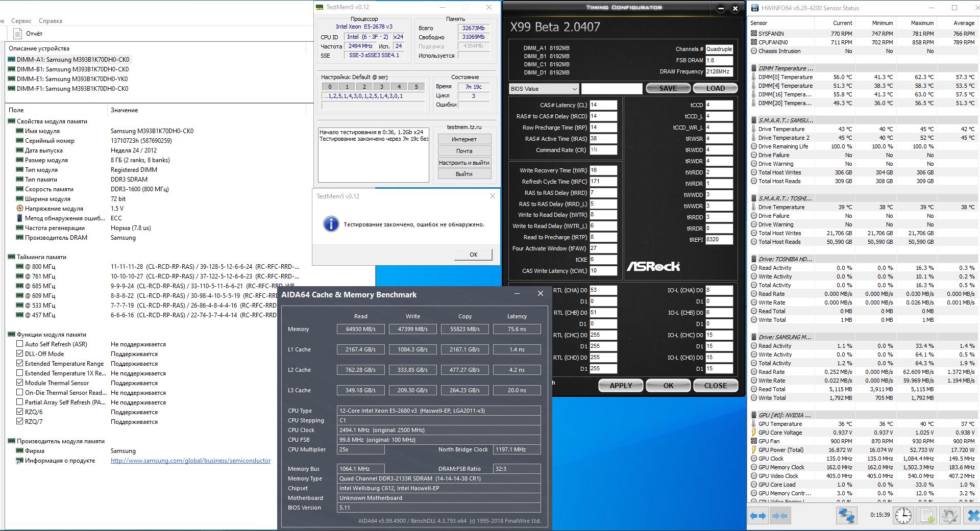Click the Memory Read 64930 MB/s value
This screenshot has width=980, height=531.
click(x=361, y=329)
